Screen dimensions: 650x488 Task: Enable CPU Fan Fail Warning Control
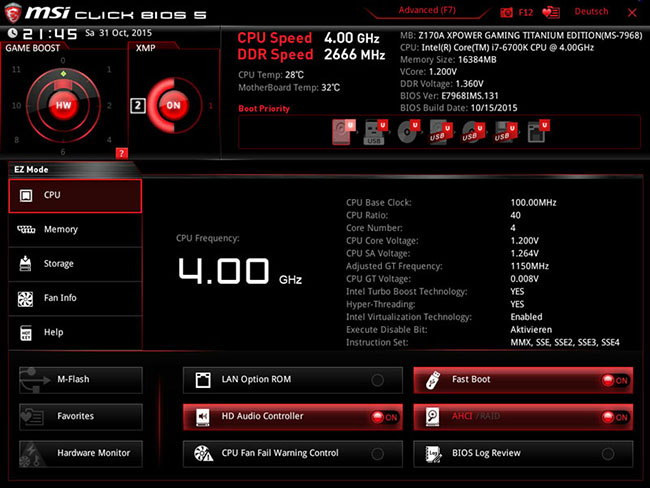coord(377,454)
